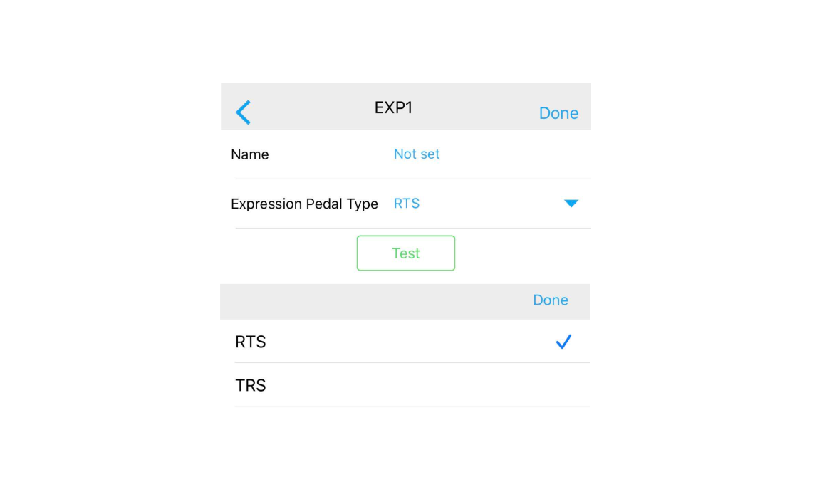Image resolution: width=817 pixels, height=504 pixels.
Task: Click the blank area of the gray picker toolbar
Action: [370, 301]
